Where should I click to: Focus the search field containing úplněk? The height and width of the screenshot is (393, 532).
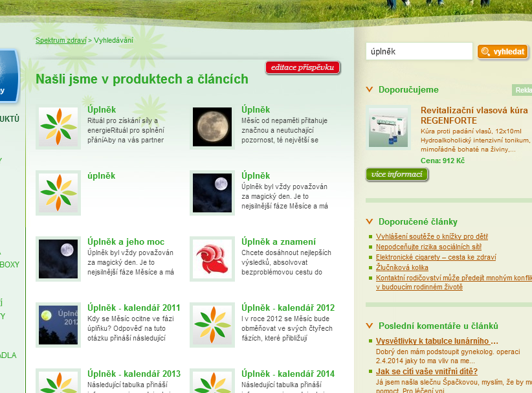pos(419,52)
